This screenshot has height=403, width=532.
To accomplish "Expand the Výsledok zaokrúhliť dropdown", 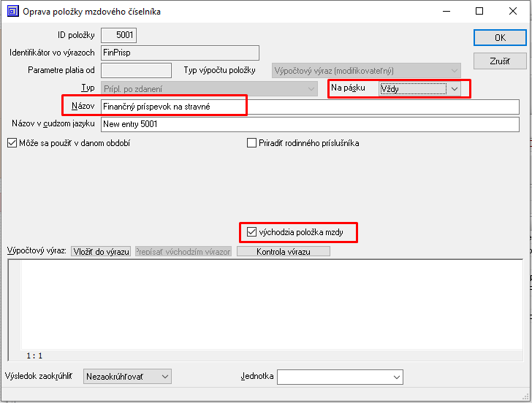I will point(164,377).
